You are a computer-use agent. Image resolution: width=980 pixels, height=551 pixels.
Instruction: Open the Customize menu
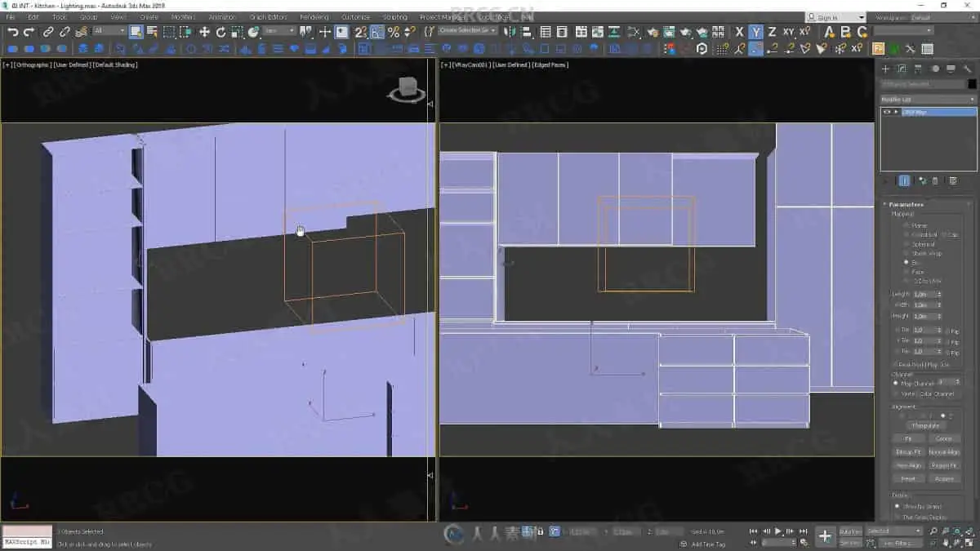point(355,17)
